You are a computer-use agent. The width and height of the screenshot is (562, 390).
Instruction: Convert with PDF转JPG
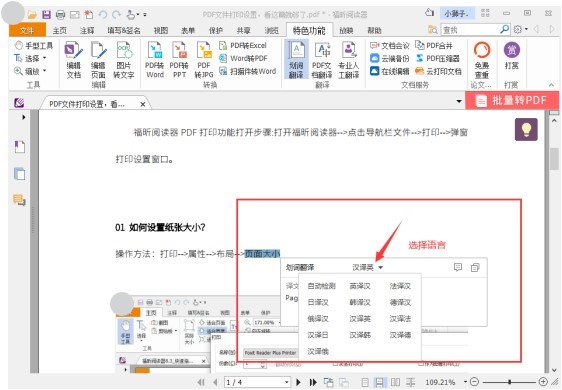204,60
